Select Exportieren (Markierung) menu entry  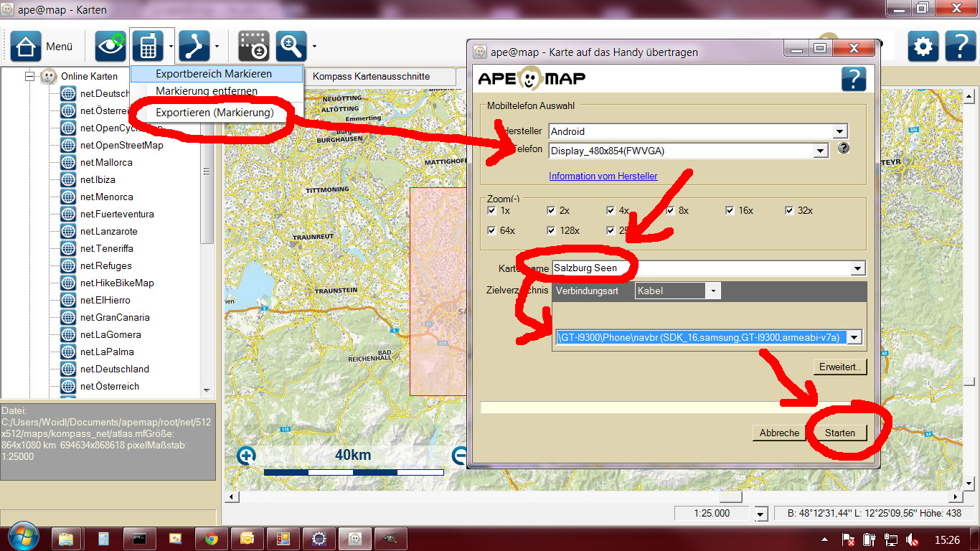pyautogui.click(x=215, y=113)
